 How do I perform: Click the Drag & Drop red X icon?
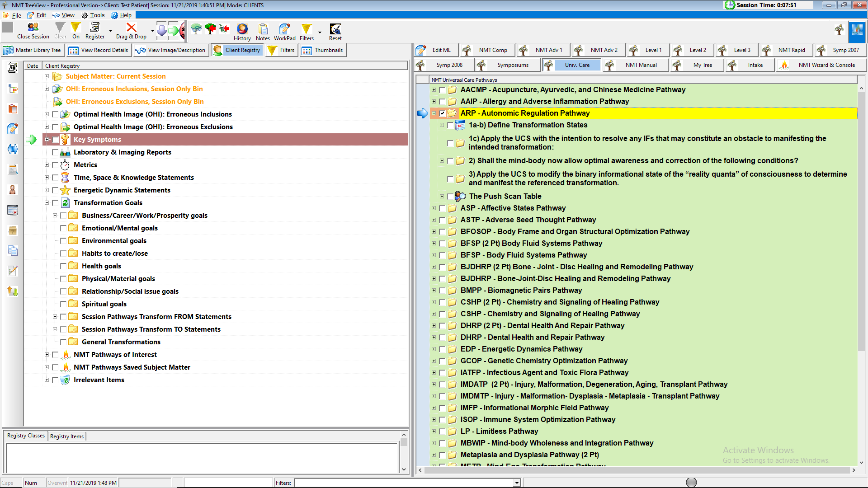131,28
